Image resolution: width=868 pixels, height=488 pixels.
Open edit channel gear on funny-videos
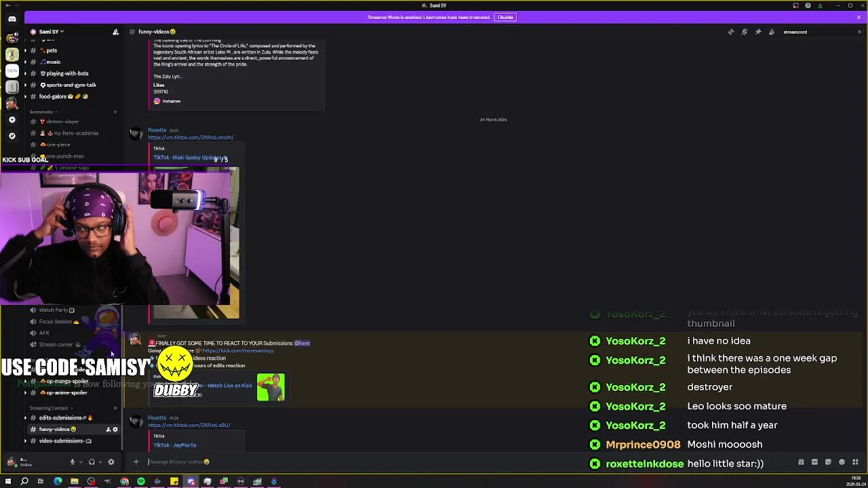(115, 429)
